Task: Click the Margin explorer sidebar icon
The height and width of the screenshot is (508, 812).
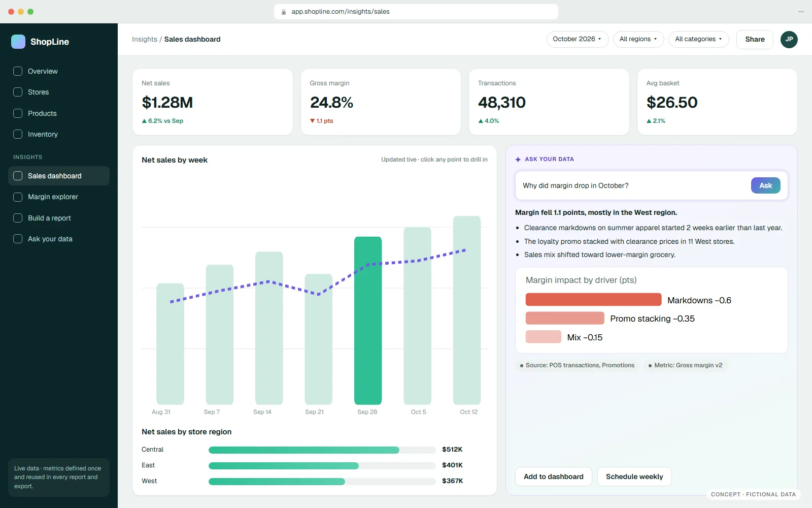Action: tap(18, 197)
